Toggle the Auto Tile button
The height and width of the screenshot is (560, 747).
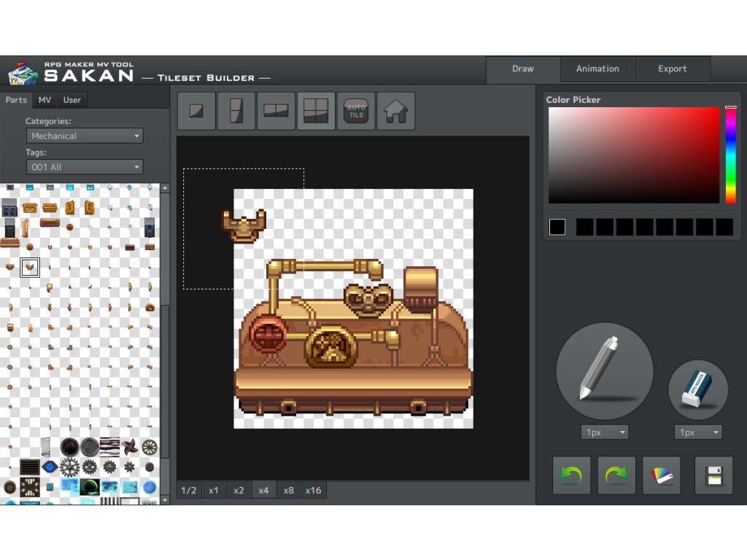tap(356, 111)
